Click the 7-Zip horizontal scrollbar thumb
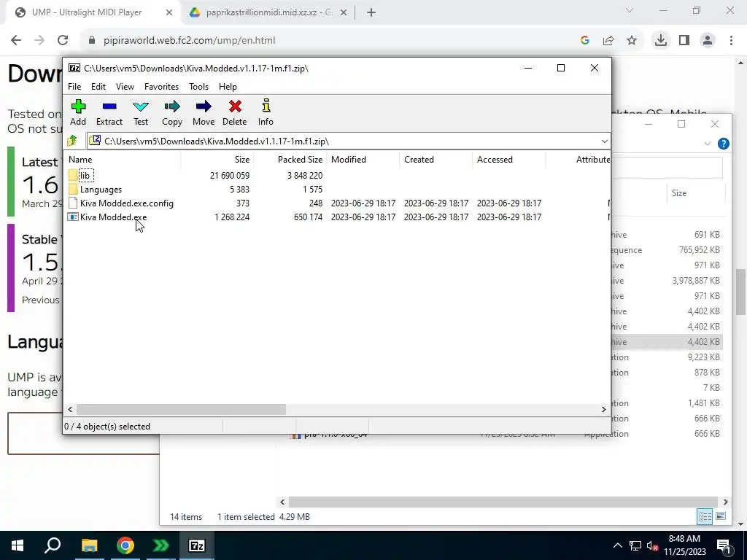The height and width of the screenshot is (560, 747). pyautogui.click(x=181, y=410)
